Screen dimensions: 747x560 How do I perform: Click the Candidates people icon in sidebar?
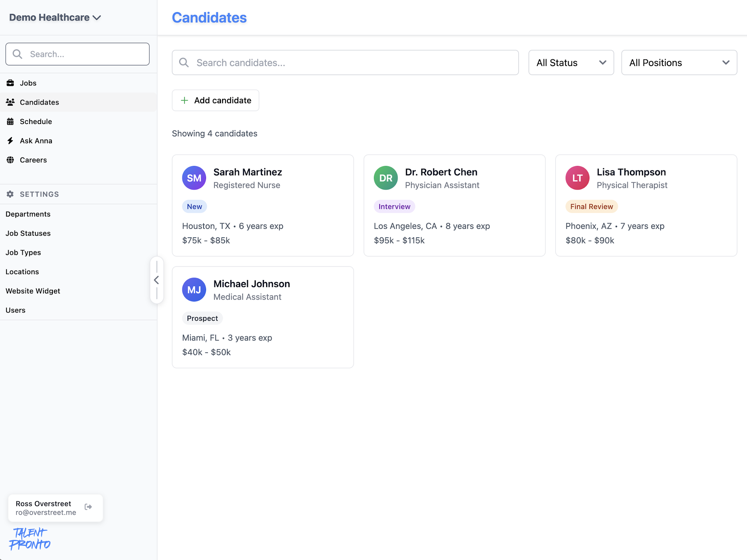click(10, 102)
